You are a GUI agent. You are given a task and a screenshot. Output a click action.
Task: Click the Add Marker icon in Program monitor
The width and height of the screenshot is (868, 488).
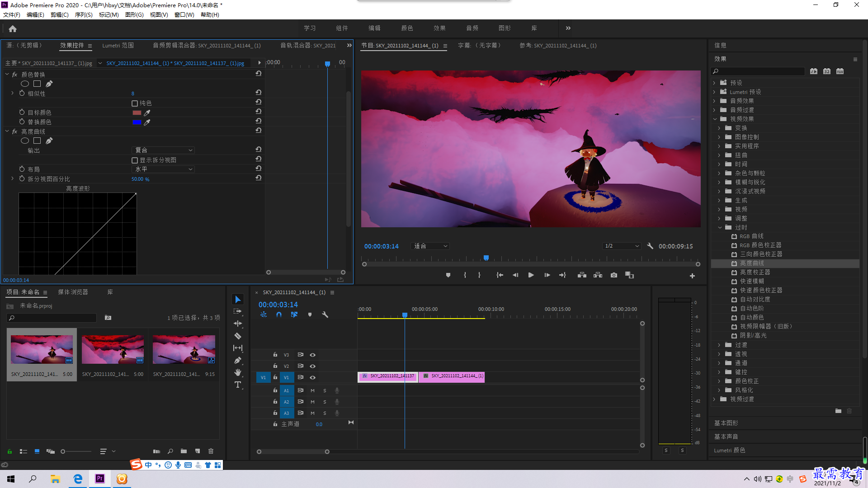coord(448,275)
